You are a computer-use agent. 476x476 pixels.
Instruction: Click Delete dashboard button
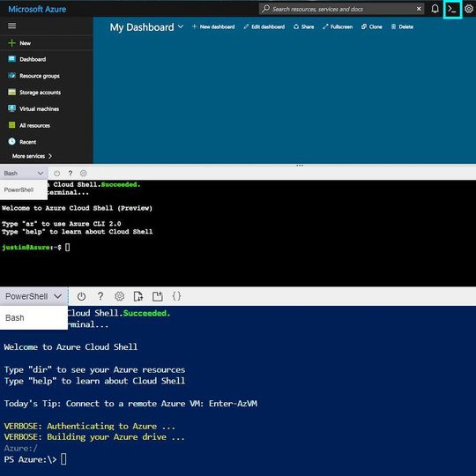click(402, 26)
